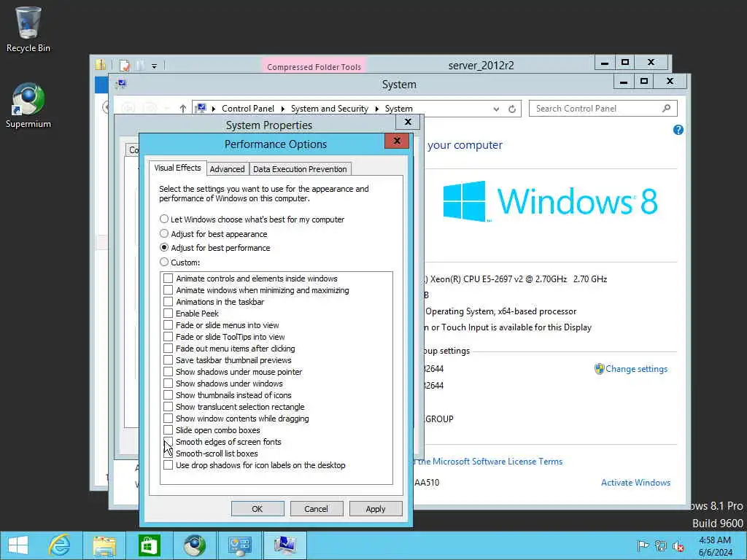This screenshot has height=560, width=747.
Task: Enable Use drop shadows for icon labels
Action: click(169, 464)
